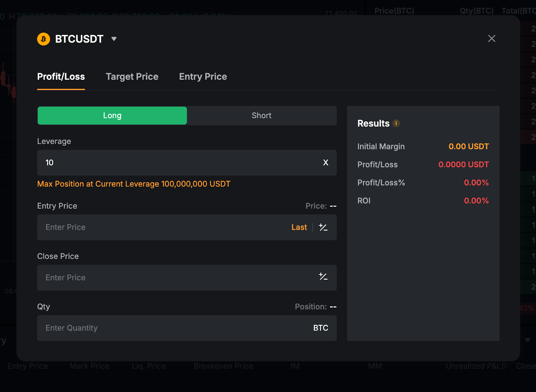Click the plus/minus icon in Entry Price
This screenshot has width=536, height=392.
[323, 227]
